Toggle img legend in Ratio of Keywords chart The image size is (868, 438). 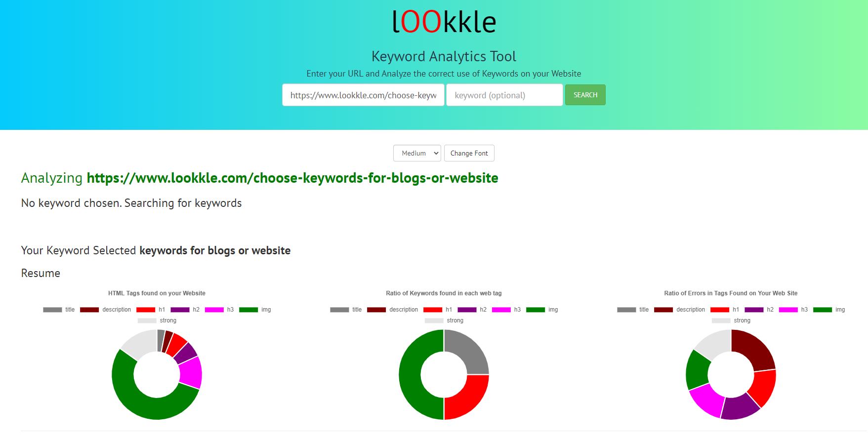(542, 310)
